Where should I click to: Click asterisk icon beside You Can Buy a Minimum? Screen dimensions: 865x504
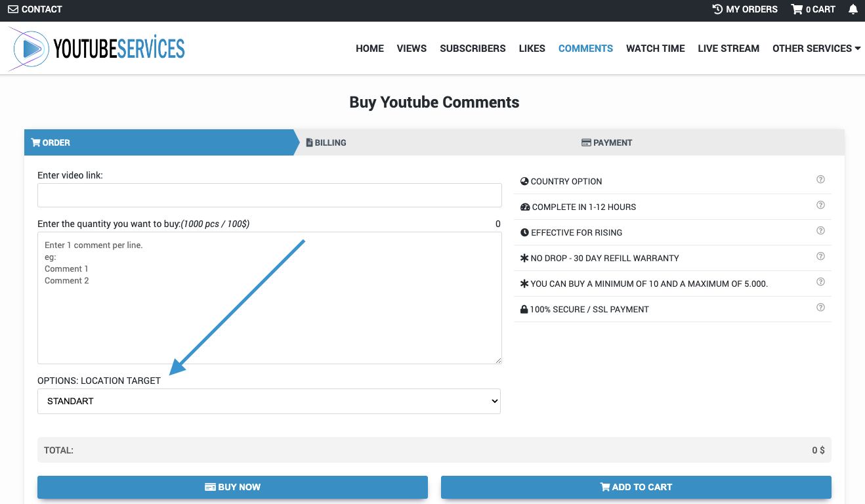coord(524,283)
